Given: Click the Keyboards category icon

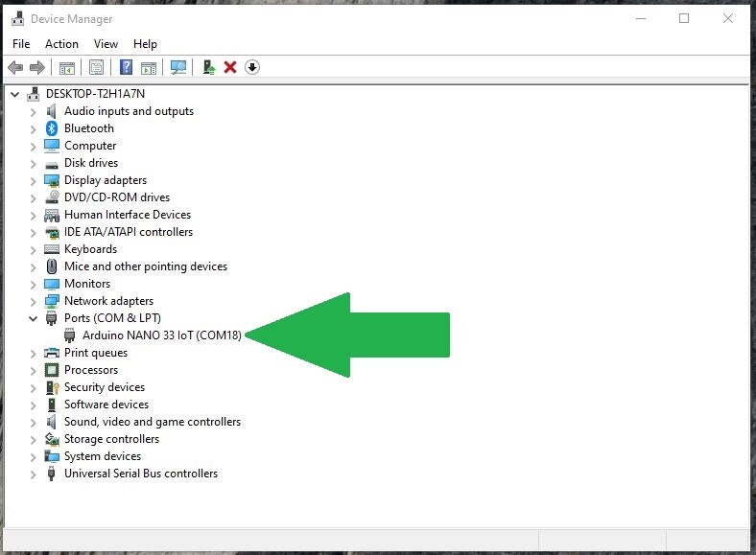Looking at the screenshot, I should (52, 249).
